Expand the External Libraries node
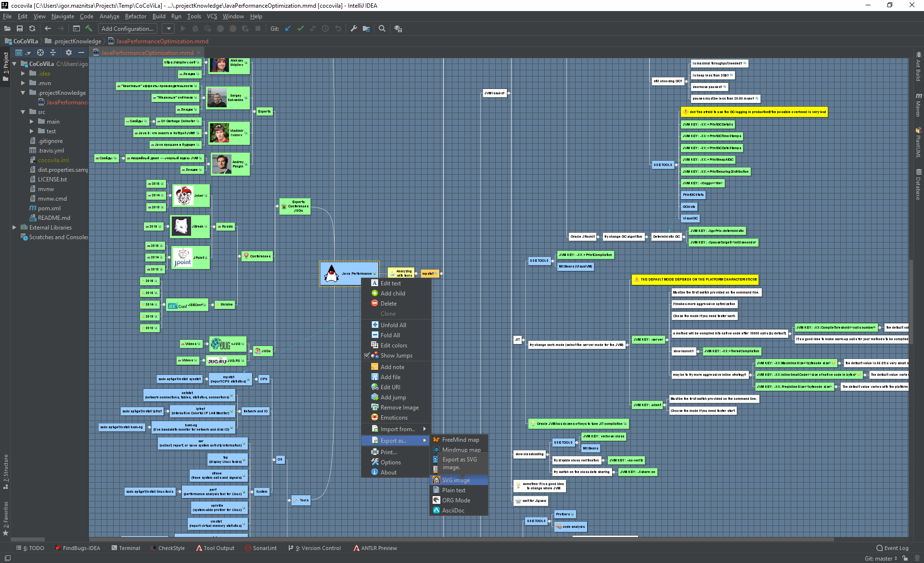 click(x=14, y=228)
